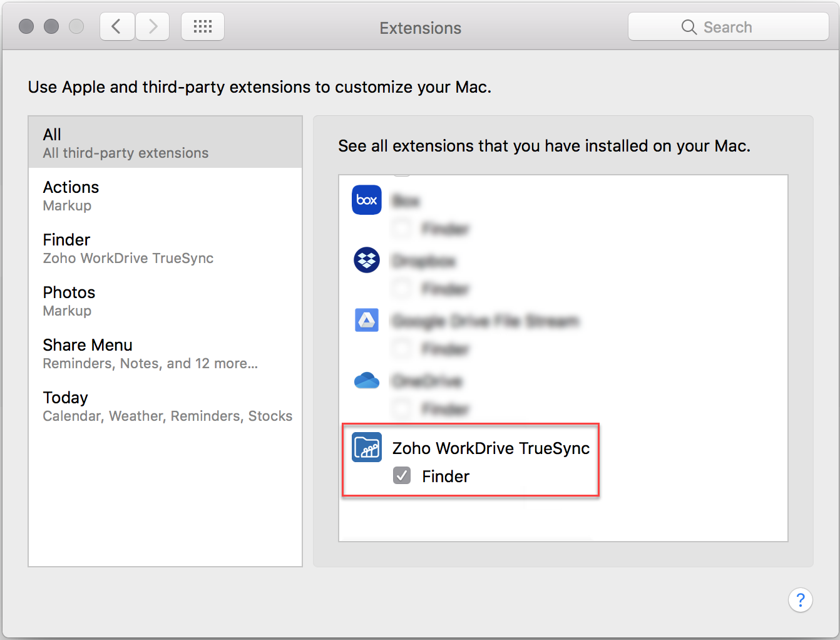Click the Google Drive File Stream icon

coord(367,320)
